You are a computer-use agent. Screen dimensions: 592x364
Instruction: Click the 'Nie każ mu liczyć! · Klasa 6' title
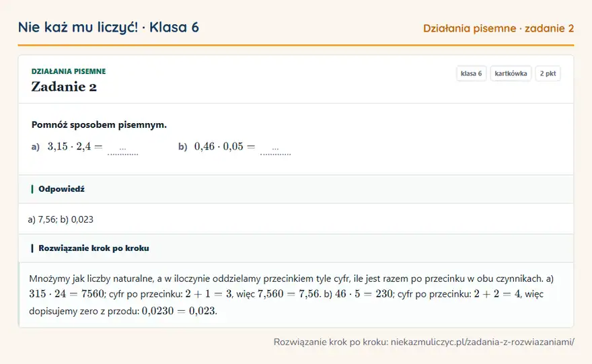(108, 27)
